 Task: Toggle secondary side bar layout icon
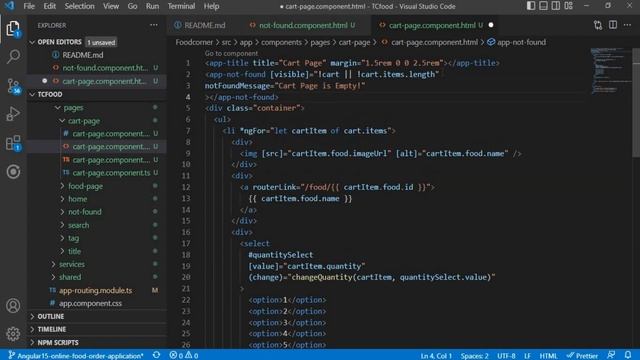556,6
